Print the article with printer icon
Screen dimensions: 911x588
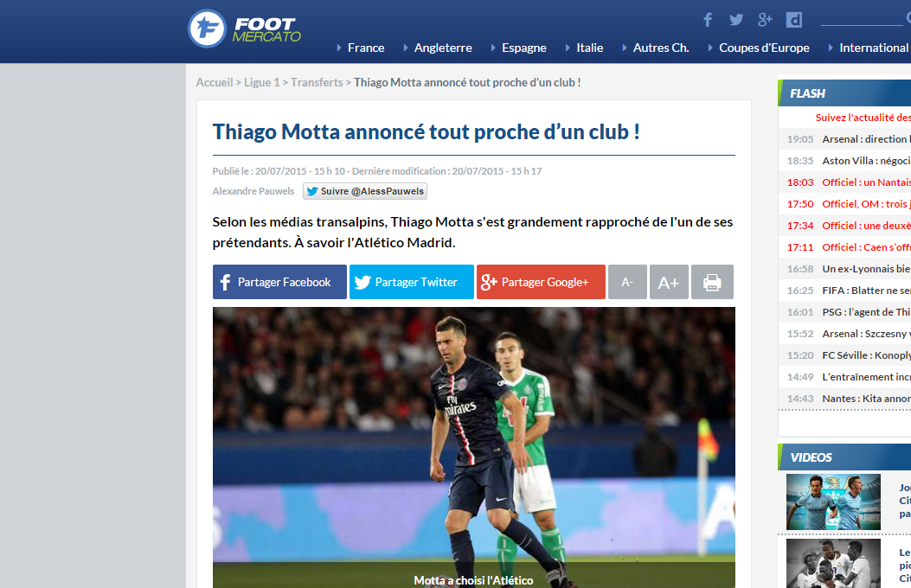[712, 282]
